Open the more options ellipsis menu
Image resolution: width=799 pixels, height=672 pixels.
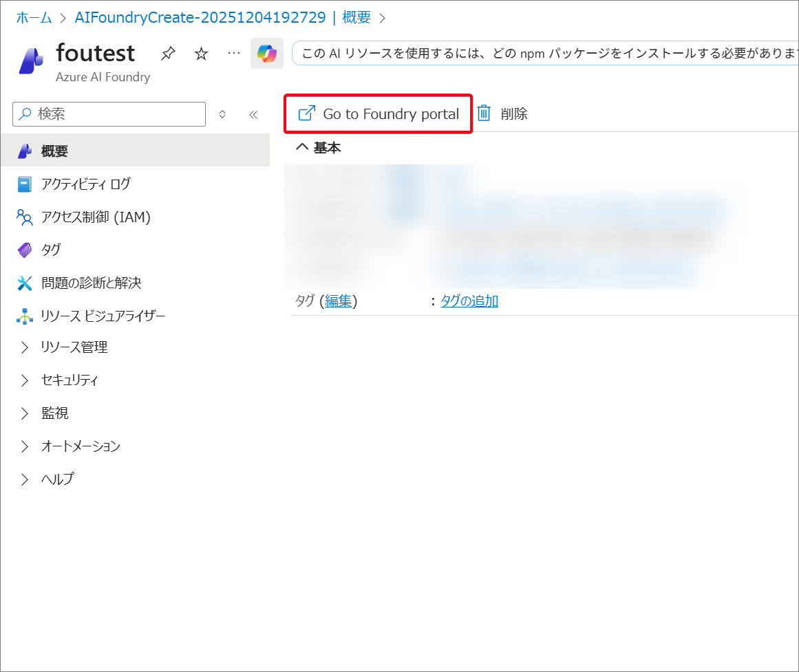pyautogui.click(x=234, y=53)
